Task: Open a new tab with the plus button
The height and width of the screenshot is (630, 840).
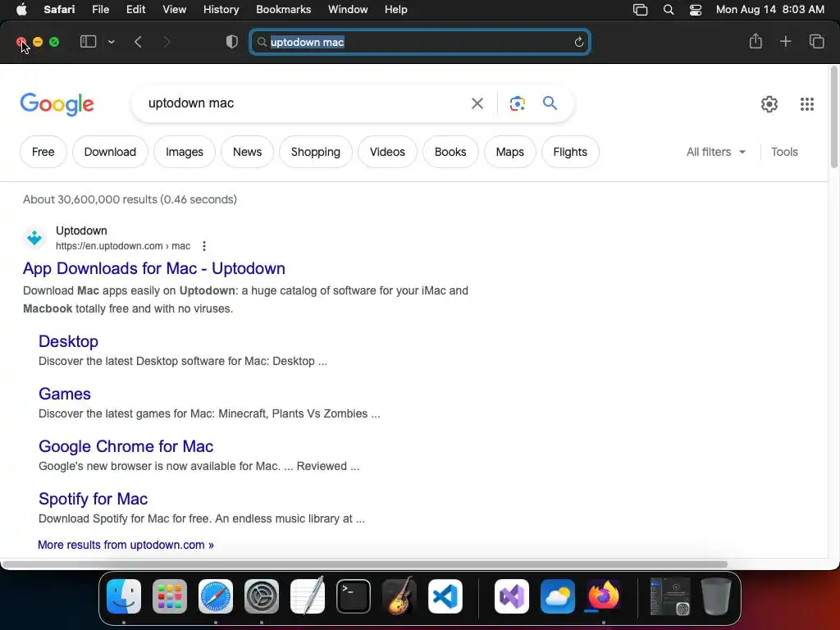Action: 785,41
